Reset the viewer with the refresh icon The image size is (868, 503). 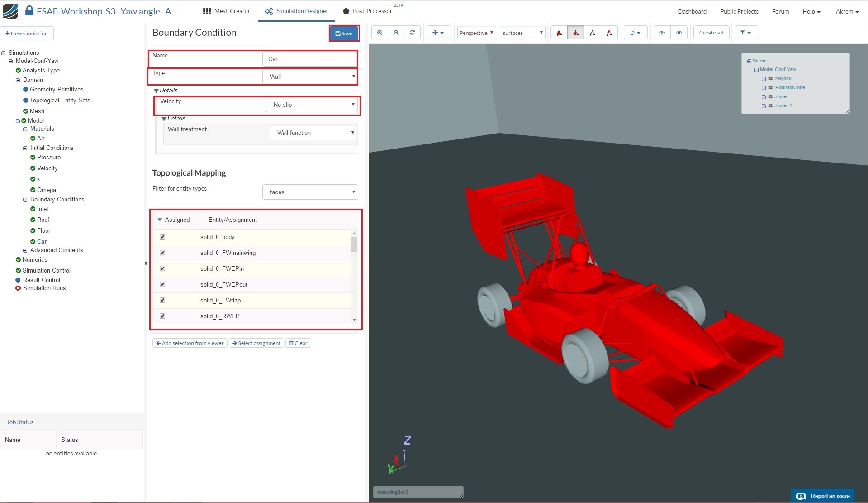tap(413, 33)
